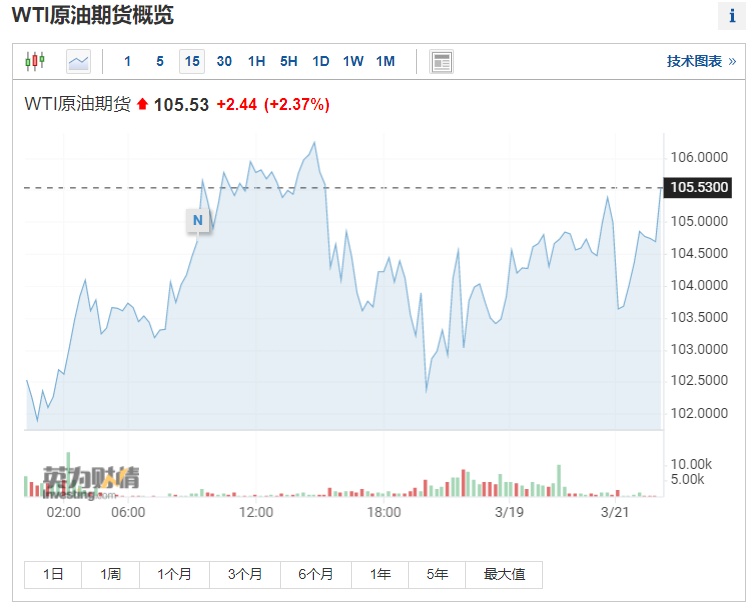Click the 104.0000 axis value
This screenshot has width=753, height=609.
[x=699, y=285]
